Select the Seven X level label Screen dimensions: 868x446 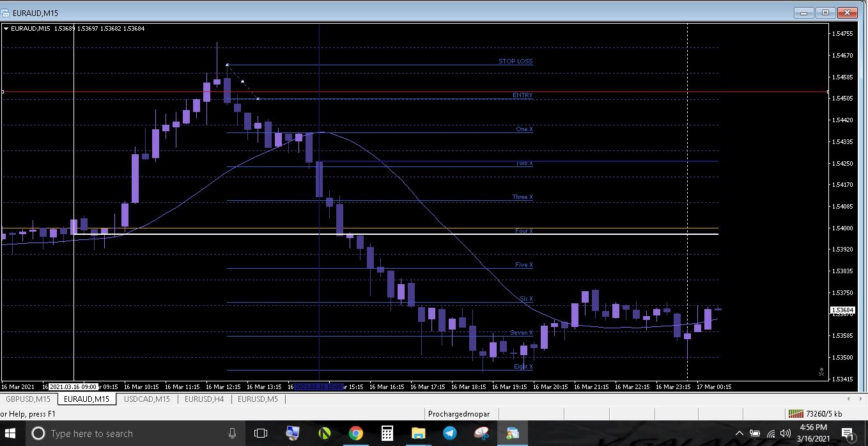(522, 333)
